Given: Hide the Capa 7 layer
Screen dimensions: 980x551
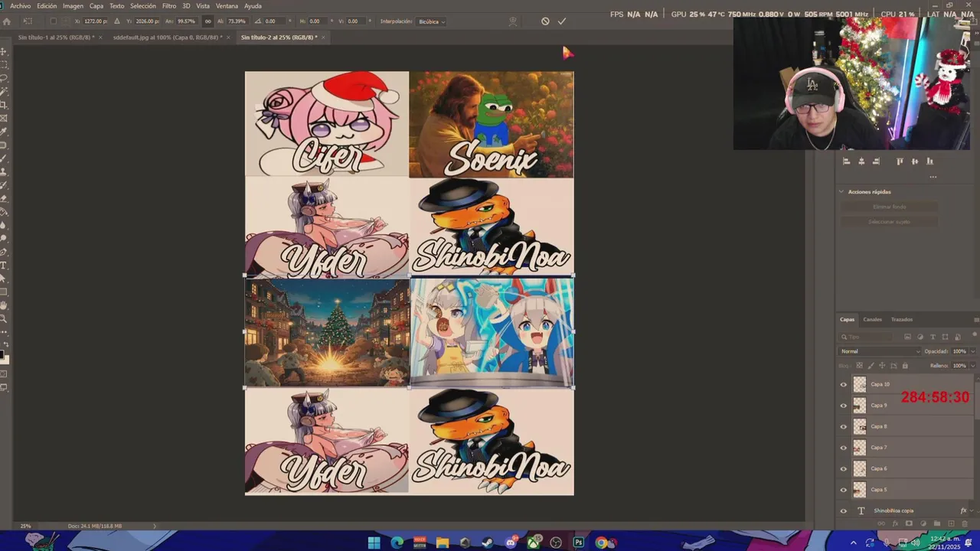Looking at the screenshot, I should pos(844,448).
